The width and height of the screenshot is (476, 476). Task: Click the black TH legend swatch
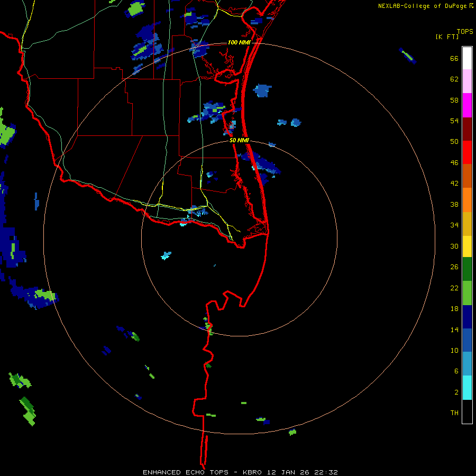coord(467,411)
